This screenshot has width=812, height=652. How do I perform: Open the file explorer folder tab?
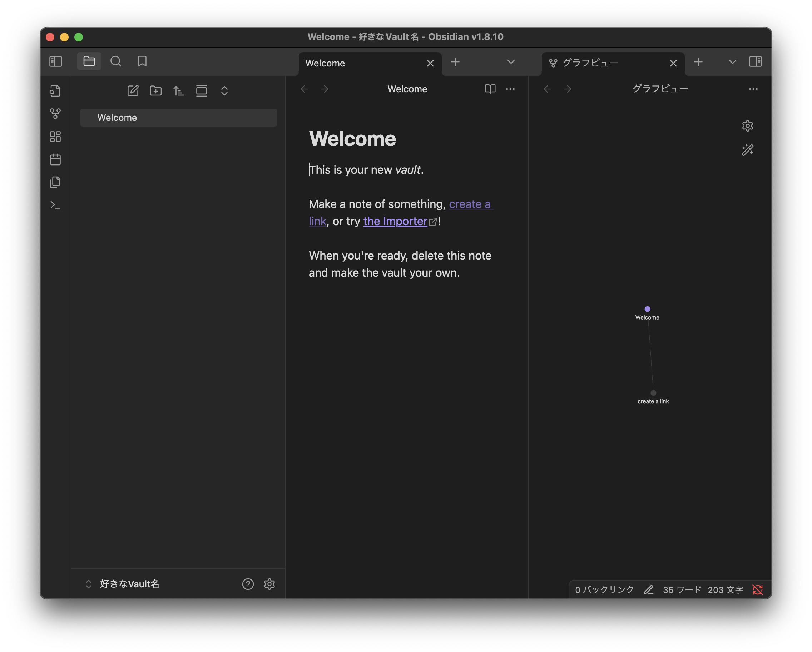click(x=89, y=61)
